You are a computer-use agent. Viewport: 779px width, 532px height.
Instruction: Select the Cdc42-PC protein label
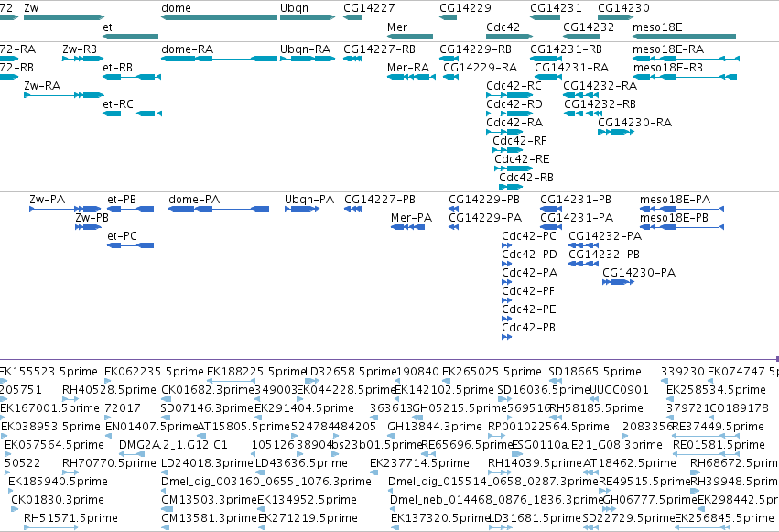coord(528,236)
